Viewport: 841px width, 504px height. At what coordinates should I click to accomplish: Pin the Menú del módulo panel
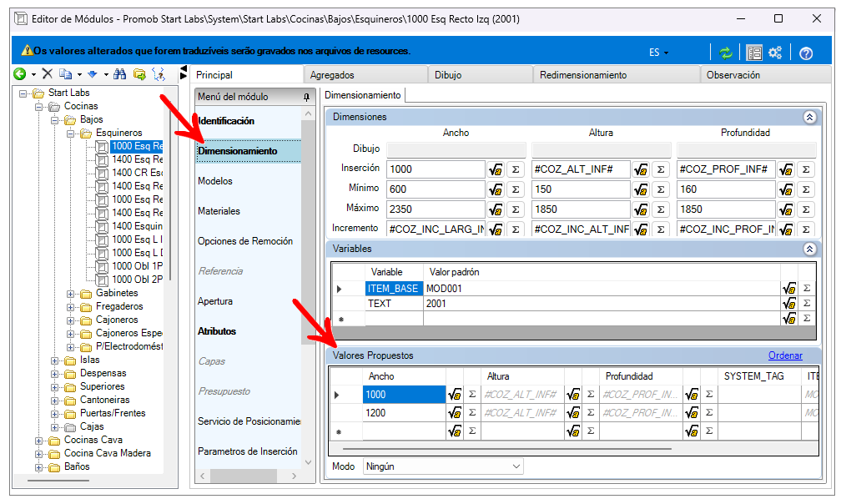point(306,98)
